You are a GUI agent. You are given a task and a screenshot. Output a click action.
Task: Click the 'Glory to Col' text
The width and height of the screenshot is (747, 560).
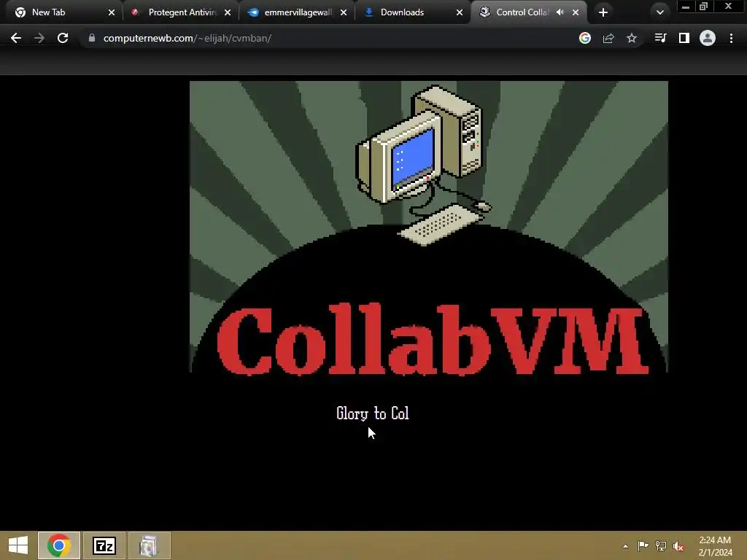373,413
